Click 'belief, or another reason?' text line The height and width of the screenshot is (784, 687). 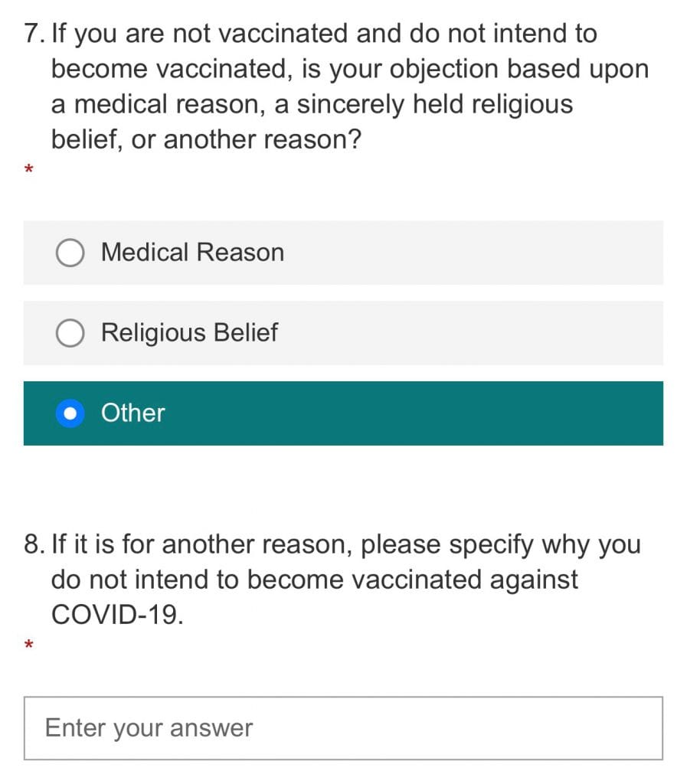(x=206, y=139)
